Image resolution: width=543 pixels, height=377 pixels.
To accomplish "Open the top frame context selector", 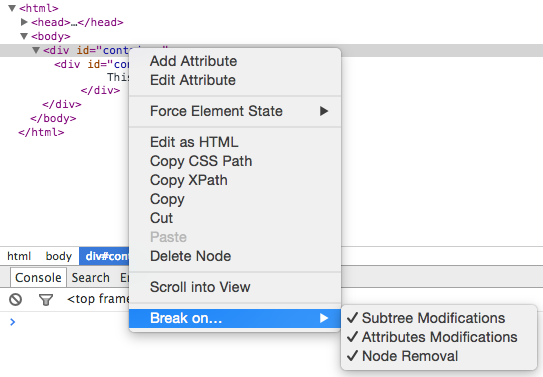I will pyautogui.click(x=98, y=299).
